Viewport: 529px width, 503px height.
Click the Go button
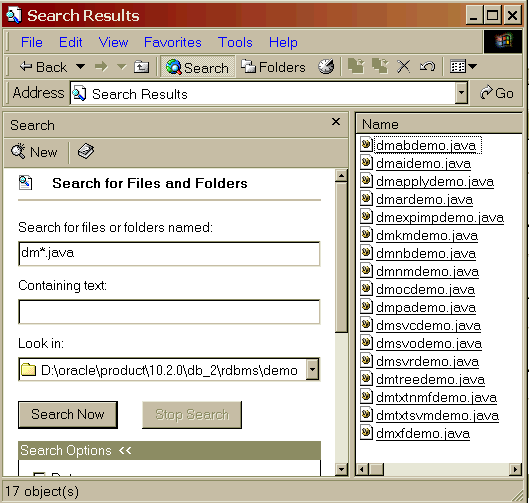[497, 93]
